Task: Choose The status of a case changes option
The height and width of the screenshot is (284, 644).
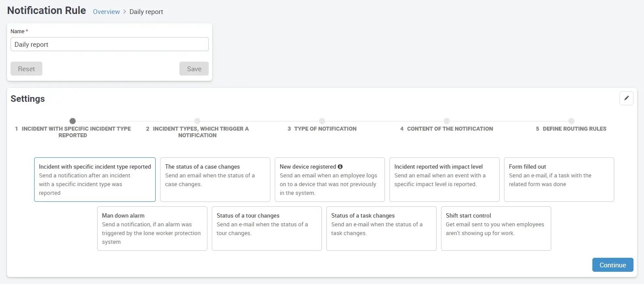Action: point(215,180)
